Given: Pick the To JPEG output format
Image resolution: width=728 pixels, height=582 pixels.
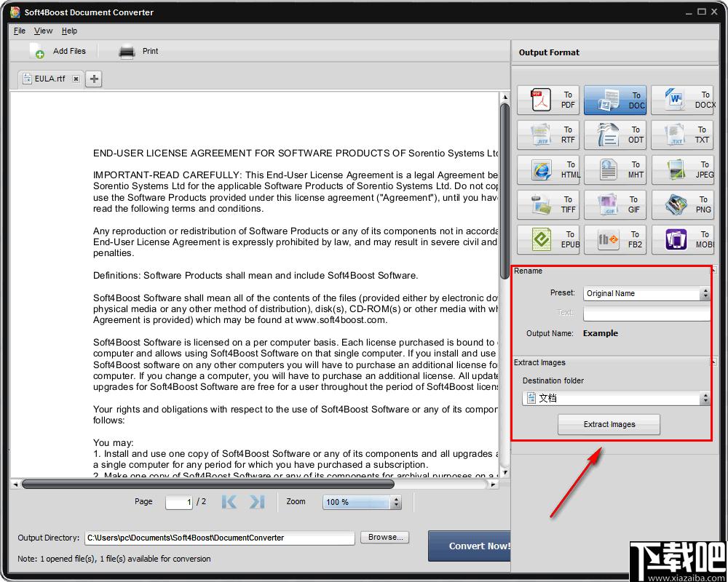Looking at the screenshot, I should click(x=683, y=170).
